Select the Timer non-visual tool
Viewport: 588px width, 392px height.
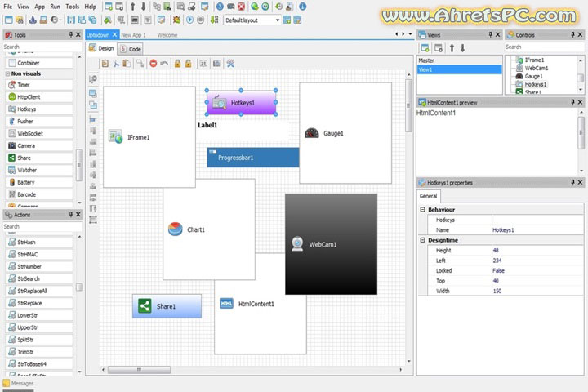pyautogui.click(x=40, y=85)
